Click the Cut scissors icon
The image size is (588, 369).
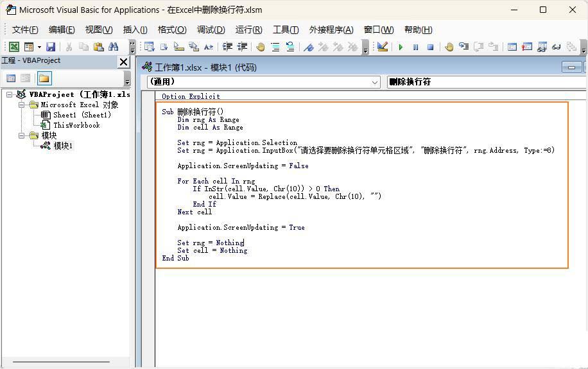(x=69, y=46)
